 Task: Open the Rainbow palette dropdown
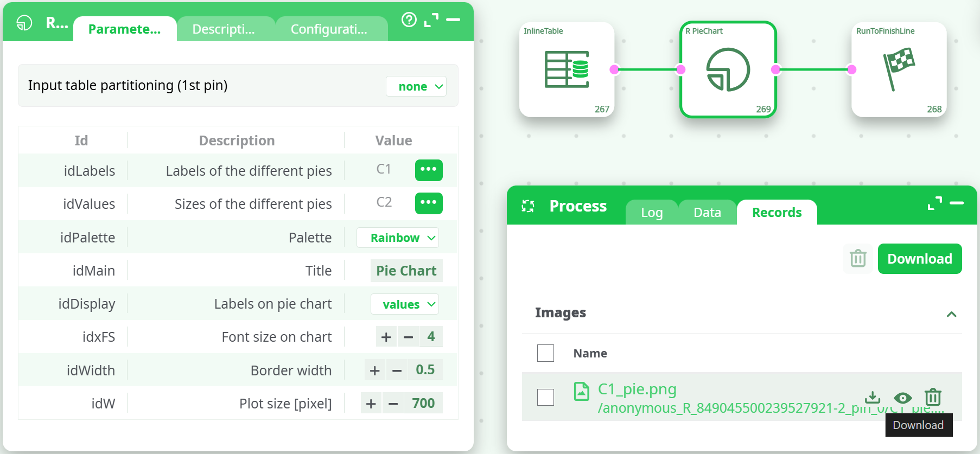coord(397,238)
